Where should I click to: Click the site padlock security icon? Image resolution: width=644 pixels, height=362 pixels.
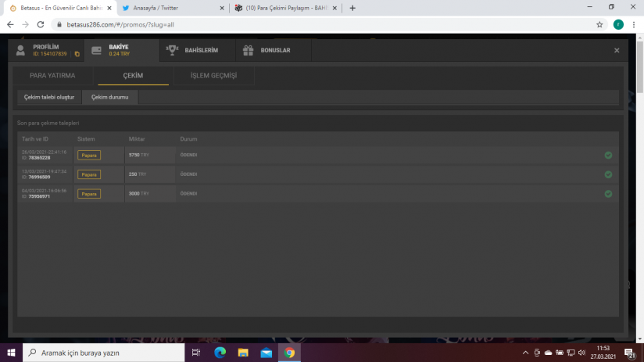[59, 25]
